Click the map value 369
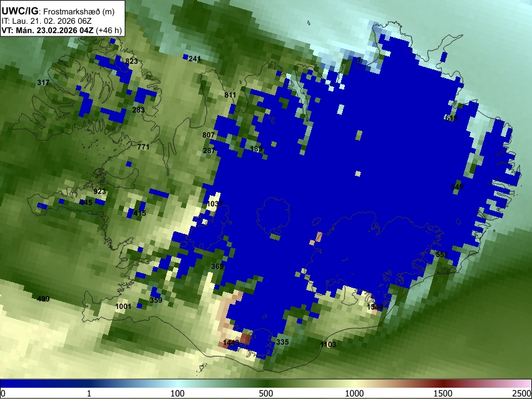532x399 pixels. pyautogui.click(x=217, y=266)
